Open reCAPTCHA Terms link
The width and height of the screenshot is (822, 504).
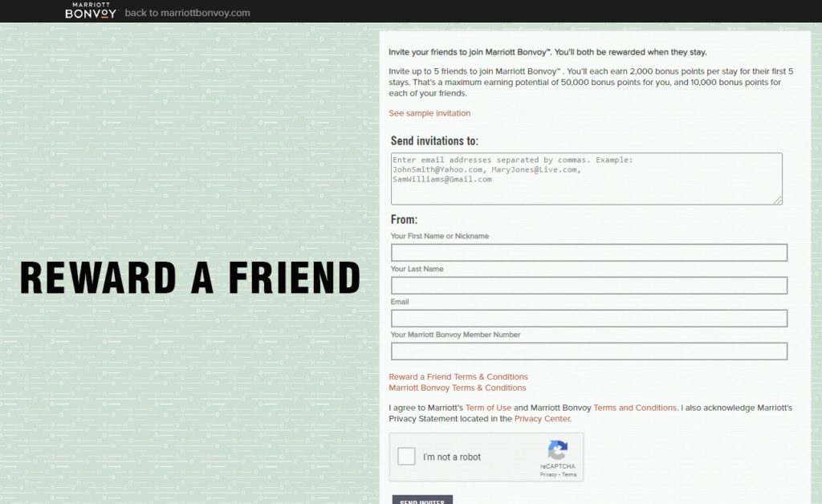point(569,475)
